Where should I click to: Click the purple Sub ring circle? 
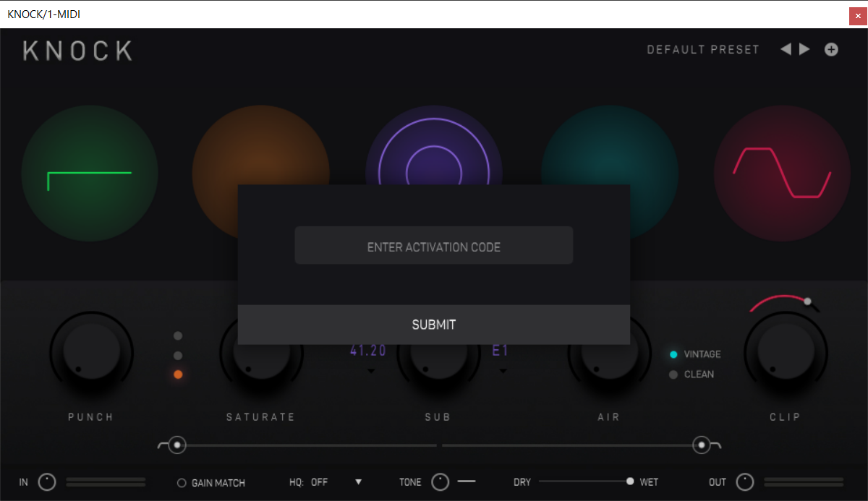point(434,172)
